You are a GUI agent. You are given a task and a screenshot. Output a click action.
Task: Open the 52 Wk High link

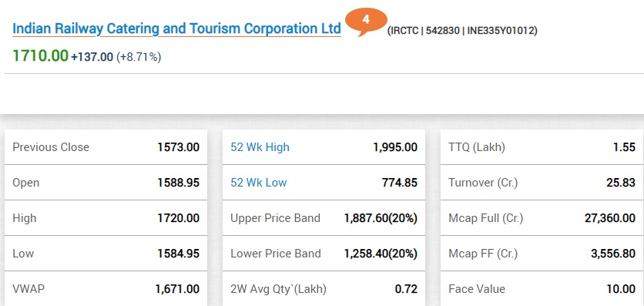[x=260, y=147]
